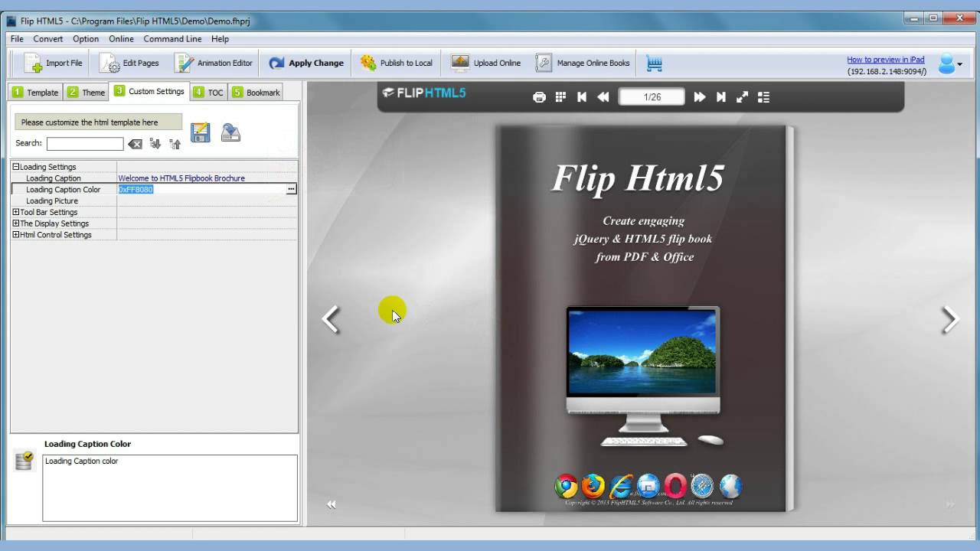Click the print icon in viewer
The height and width of the screenshot is (551, 980).
point(539,97)
